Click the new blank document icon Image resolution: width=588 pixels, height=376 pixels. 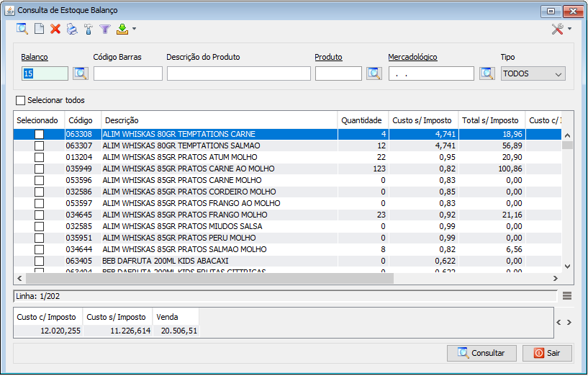(39, 29)
